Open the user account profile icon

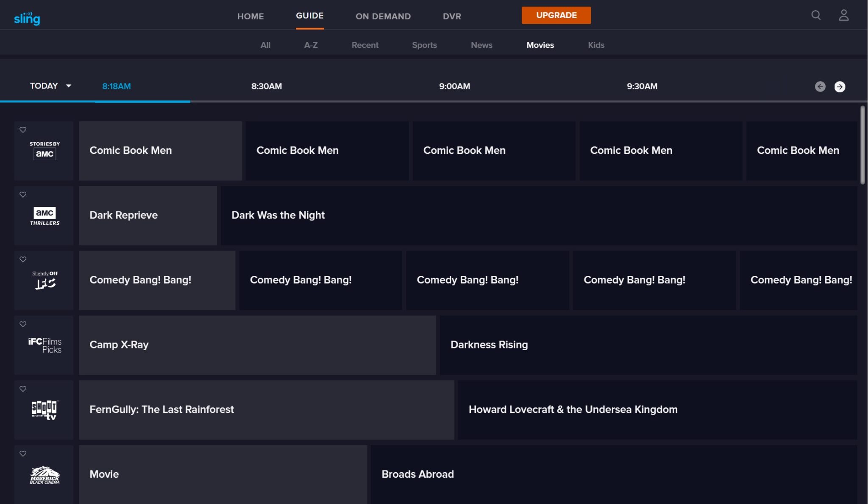click(843, 15)
